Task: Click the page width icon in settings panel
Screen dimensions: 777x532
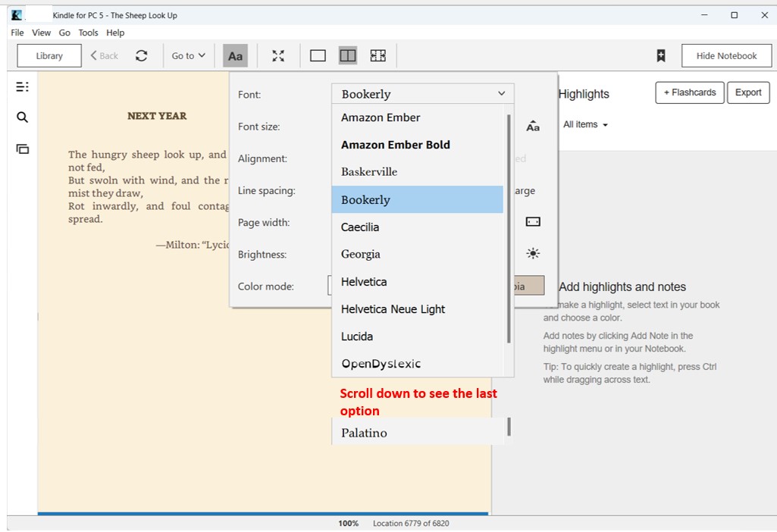Action: click(533, 221)
